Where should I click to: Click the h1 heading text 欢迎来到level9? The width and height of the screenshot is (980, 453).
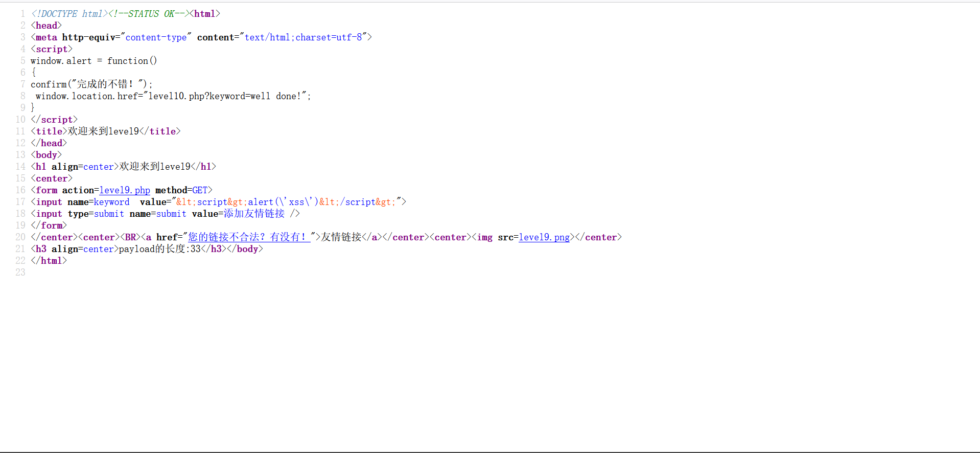point(155,167)
